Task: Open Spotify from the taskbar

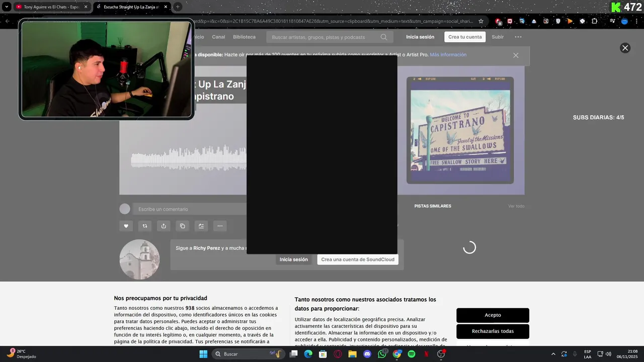Action: coord(412,354)
